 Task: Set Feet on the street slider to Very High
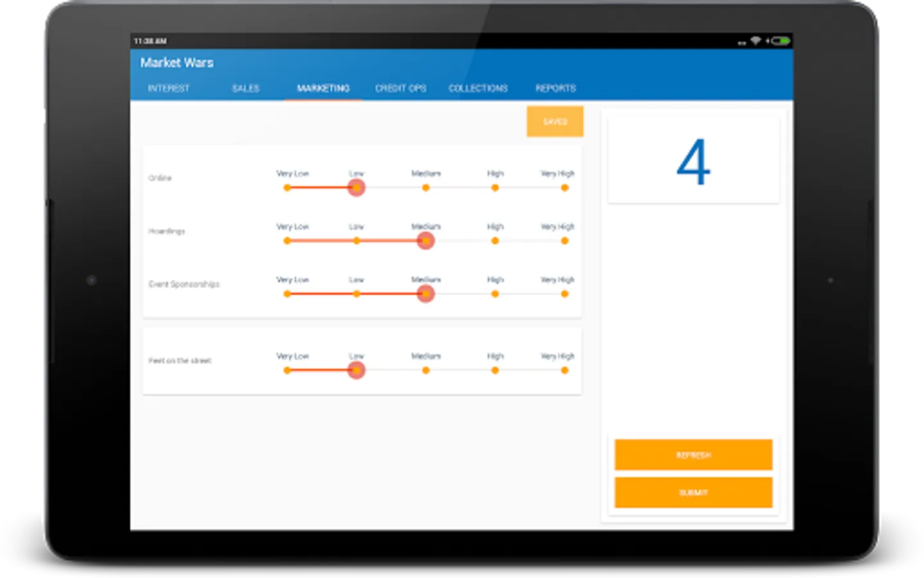pyautogui.click(x=565, y=370)
